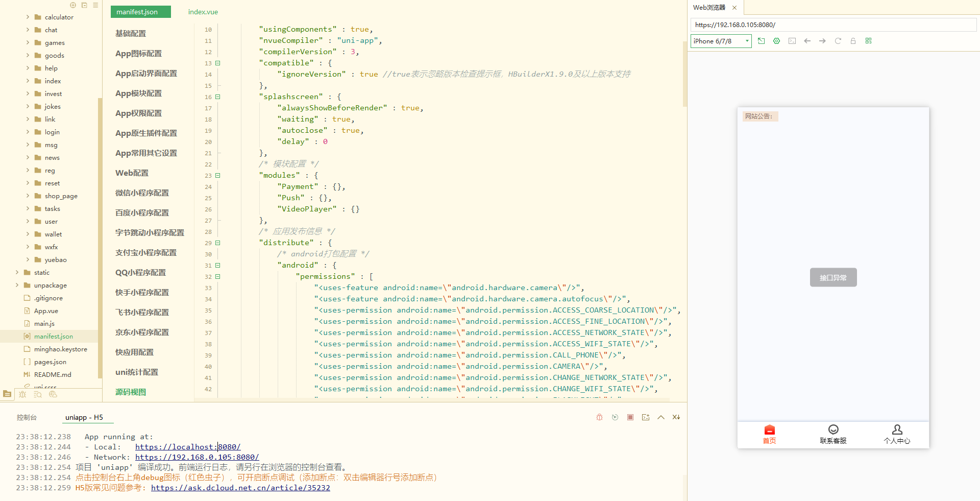
Task: Click the QR code icon in browser toolbar
Action: pos(868,41)
